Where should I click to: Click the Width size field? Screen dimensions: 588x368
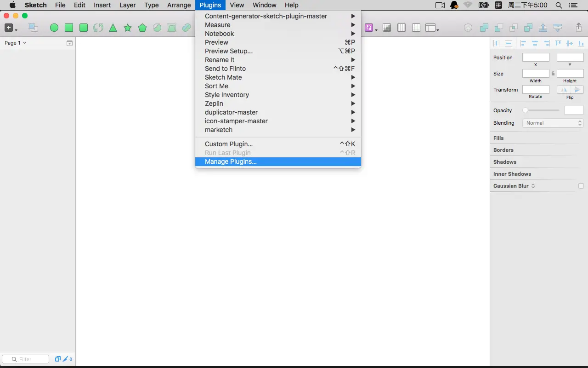point(536,74)
